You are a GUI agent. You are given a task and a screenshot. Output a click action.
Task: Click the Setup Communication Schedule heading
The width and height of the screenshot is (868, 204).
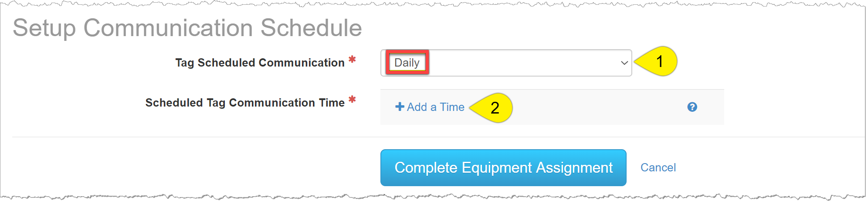(187, 28)
